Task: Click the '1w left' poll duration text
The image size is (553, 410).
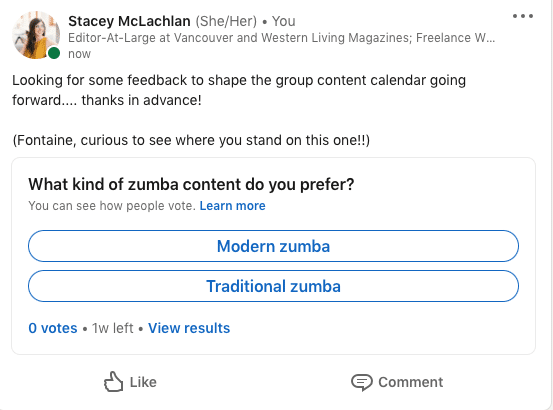Action: point(113,328)
